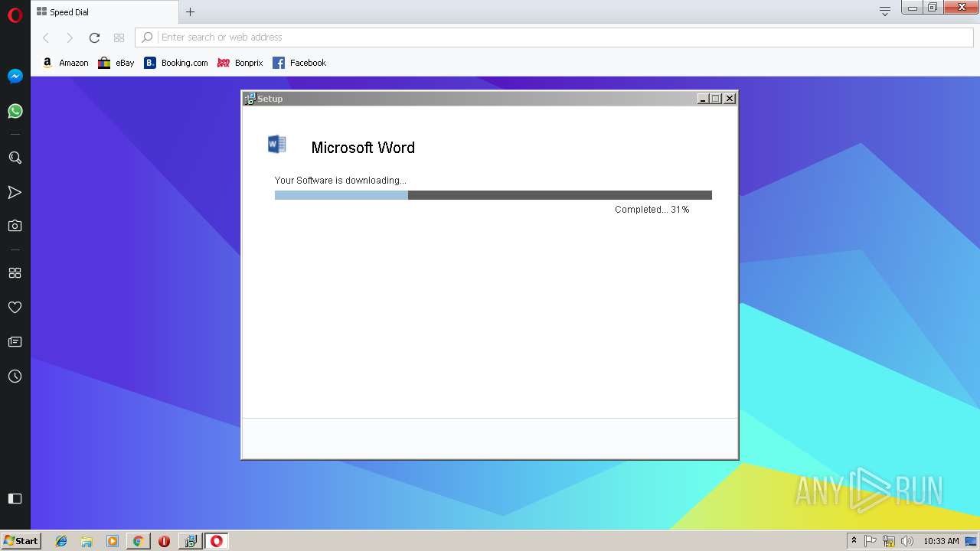
Task: Open My Flow sidebar panel
Action: point(15,192)
